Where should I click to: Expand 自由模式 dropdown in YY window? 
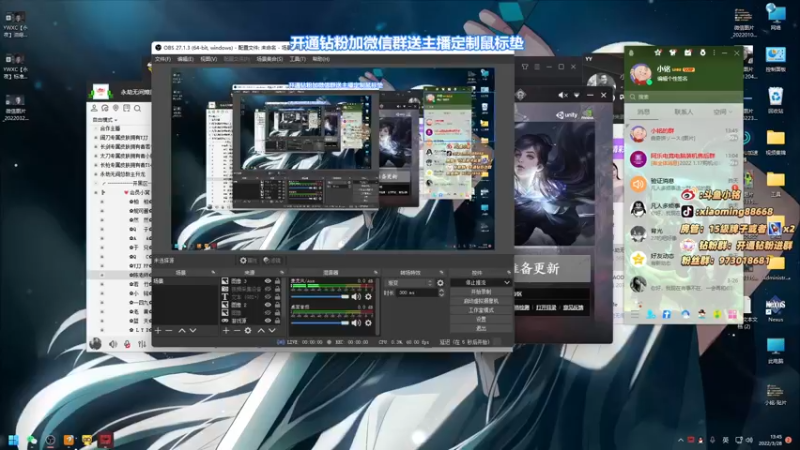[x=105, y=120]
